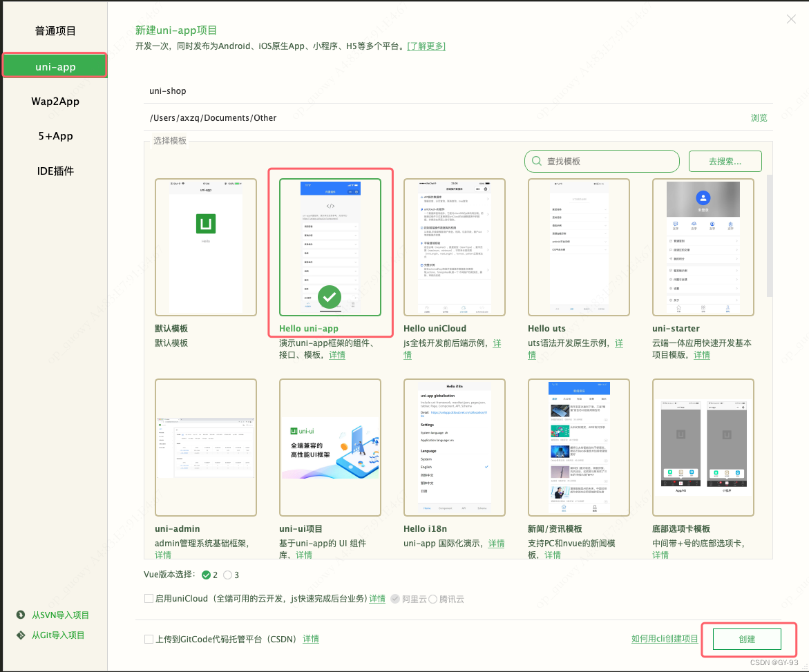Import project via 从SVN导入项目 link
The height and width of the screenshot is (672, 809).
60,615
